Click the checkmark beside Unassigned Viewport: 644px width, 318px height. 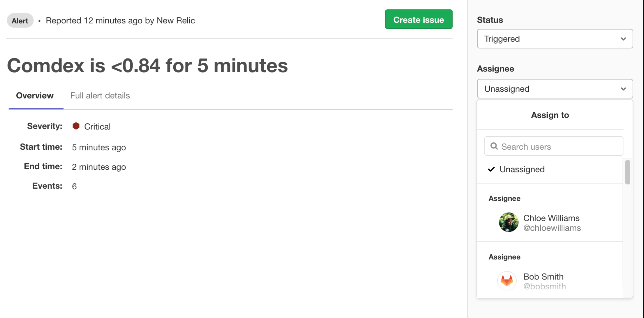(491, 169)
